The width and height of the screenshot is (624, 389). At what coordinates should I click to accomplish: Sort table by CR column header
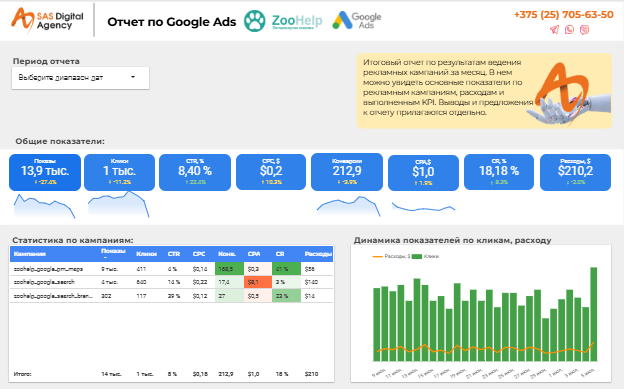(x=280, y=254)
